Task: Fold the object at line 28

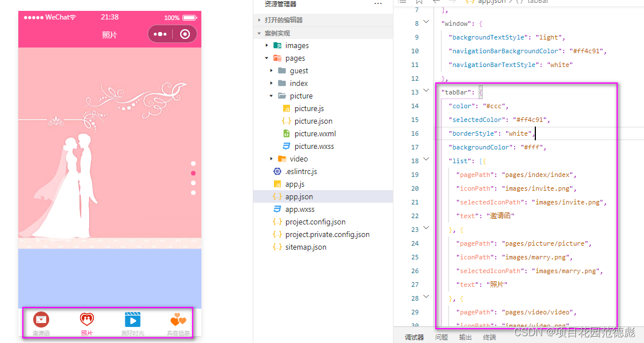Action: pos(426,297)
